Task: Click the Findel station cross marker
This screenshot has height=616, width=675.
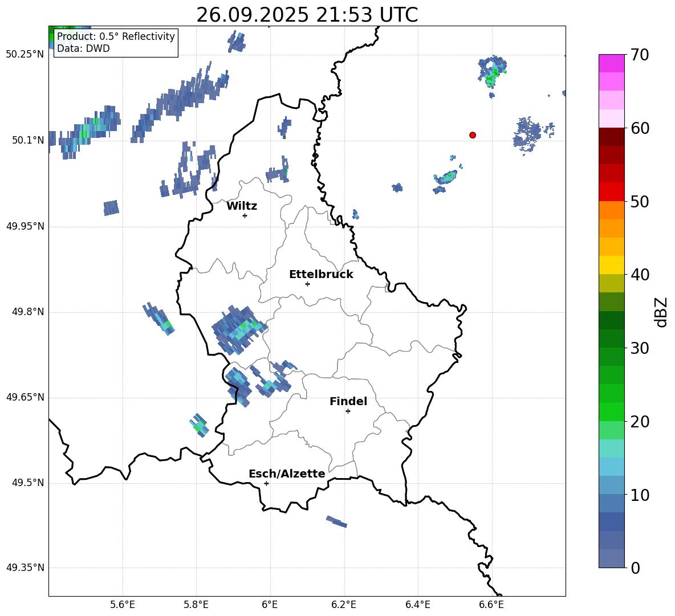Action: tap(348, 411)
